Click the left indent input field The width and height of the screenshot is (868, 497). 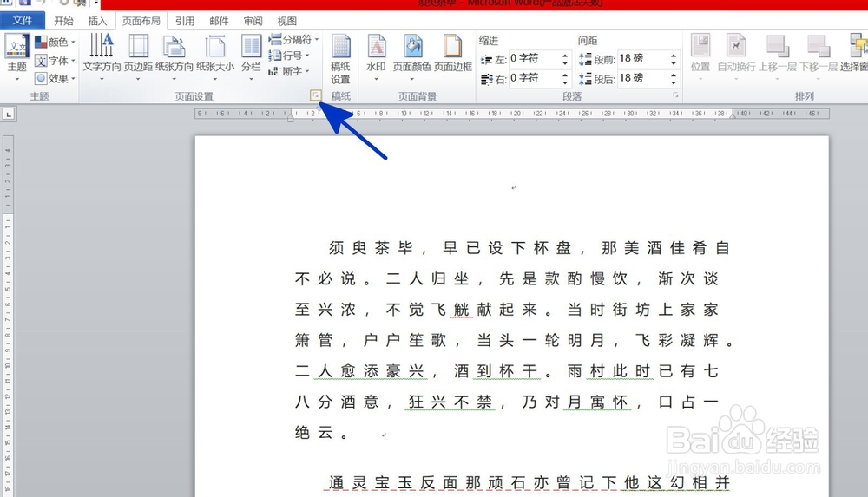[534, 59]
